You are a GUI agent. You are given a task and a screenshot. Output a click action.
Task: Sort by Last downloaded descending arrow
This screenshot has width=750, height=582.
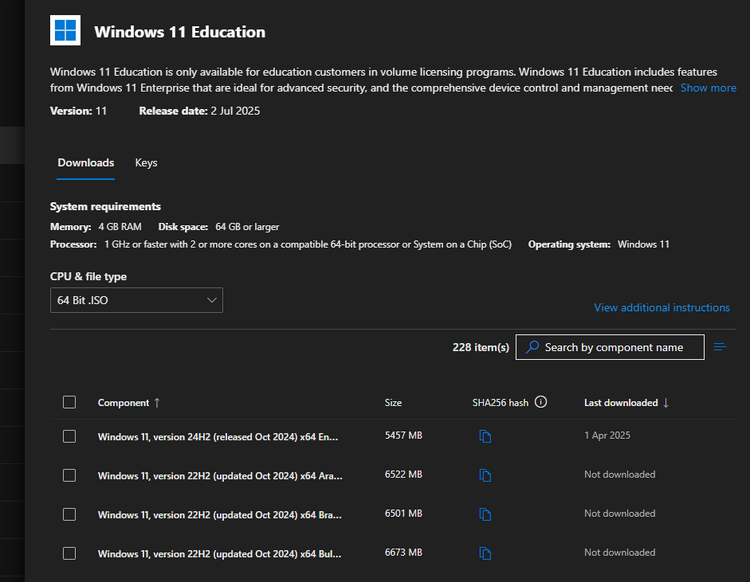point(666,403)
